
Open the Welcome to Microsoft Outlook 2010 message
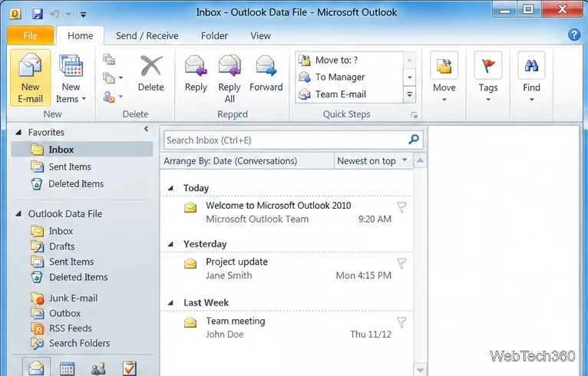pyautogui.click(x=287, y=213)
